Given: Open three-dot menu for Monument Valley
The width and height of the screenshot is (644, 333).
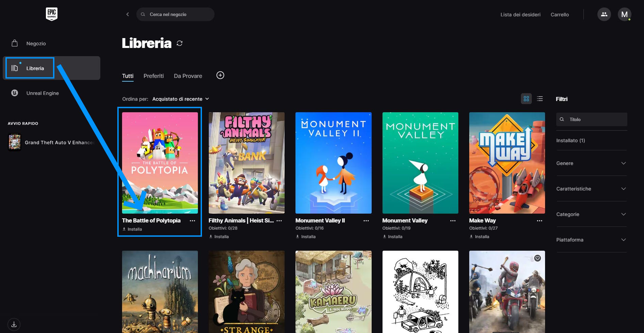Looking at the screenshot, I should coord(453,221).
